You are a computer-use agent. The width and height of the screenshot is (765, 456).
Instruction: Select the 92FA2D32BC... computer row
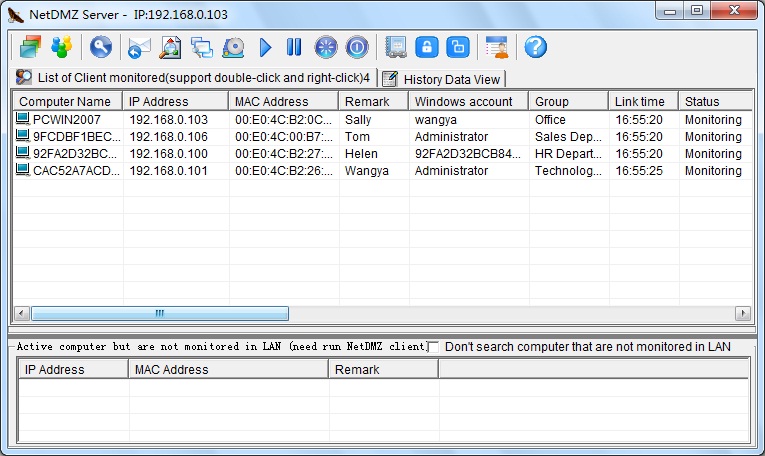[x=382, y=154]
